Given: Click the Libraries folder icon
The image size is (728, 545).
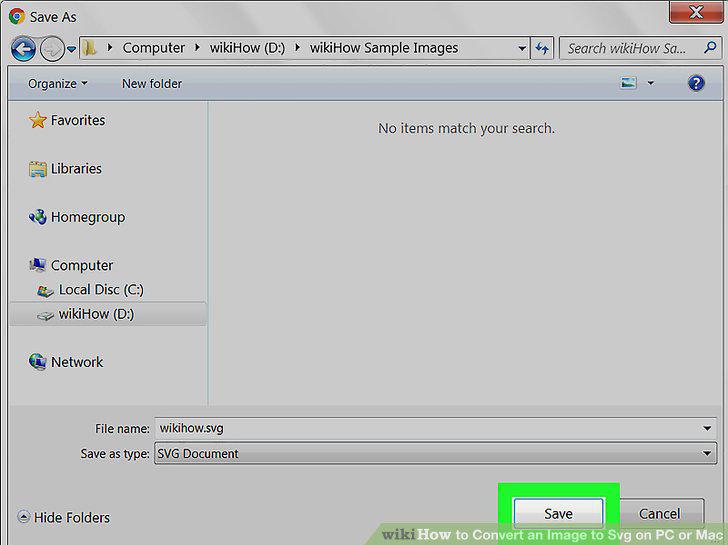Looking at the screenshot, I should [x=38, y=169].
